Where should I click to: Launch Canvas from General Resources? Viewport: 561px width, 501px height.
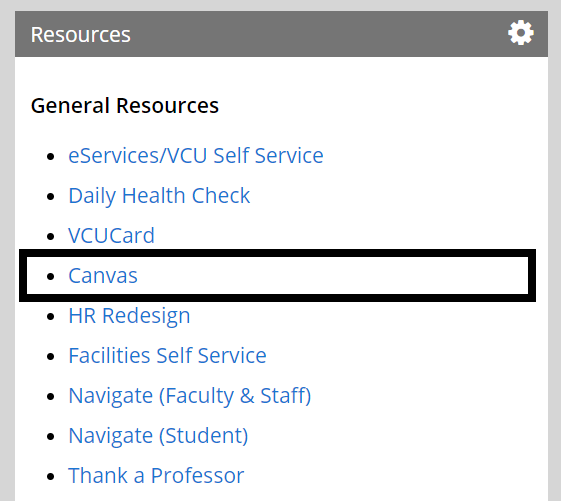(103, 276)
